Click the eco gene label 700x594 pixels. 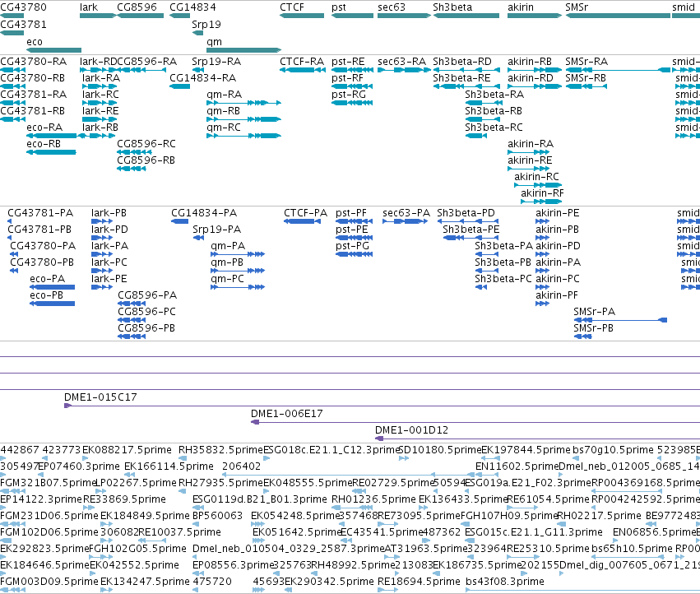click(x=35, y=41)
